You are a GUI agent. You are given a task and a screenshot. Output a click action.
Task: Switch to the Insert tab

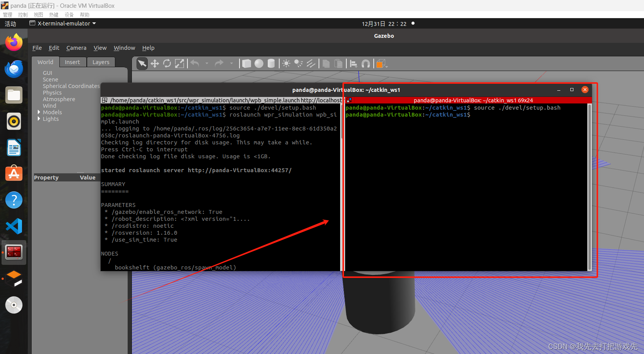click(72, 62)
